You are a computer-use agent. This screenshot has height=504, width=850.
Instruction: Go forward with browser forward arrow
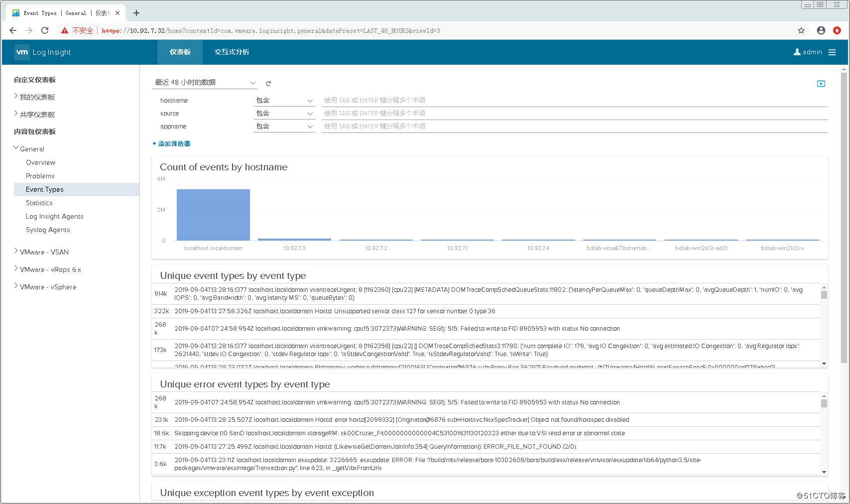[29, 30]
